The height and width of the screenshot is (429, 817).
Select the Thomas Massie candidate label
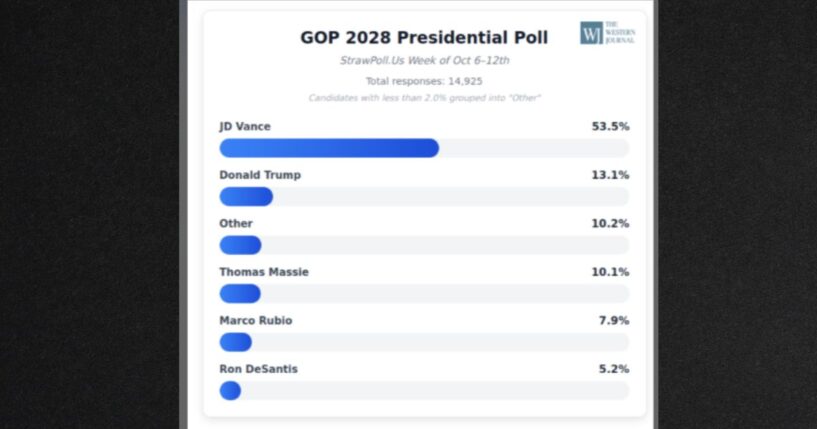point(264,272)
